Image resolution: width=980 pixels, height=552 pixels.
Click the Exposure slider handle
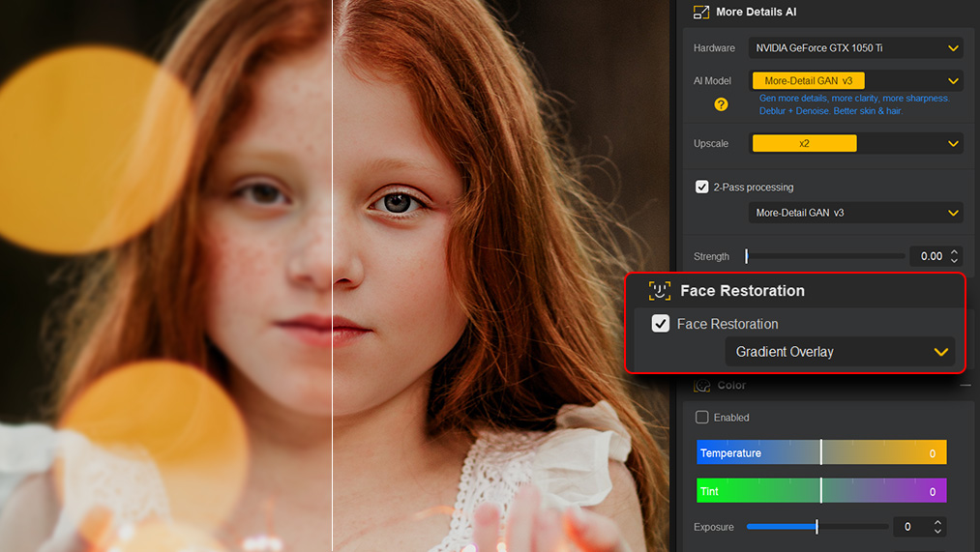pyautogui.click(x=817, y=527)
